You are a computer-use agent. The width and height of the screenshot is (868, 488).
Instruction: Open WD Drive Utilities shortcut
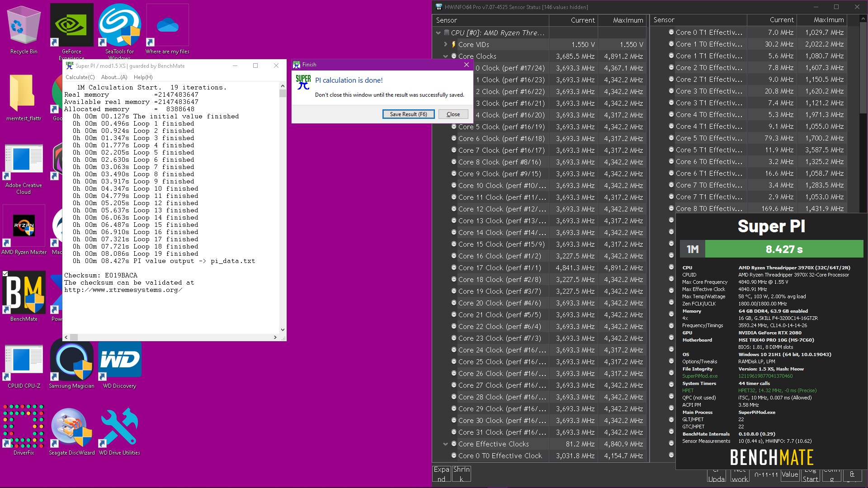(120, 430)
